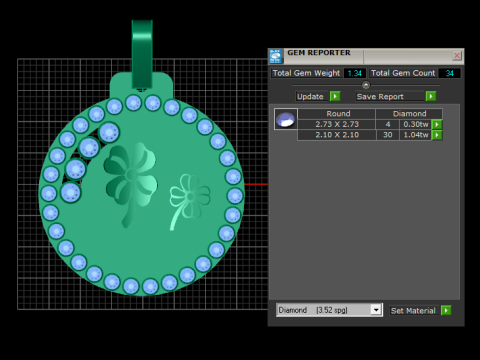Close the Gem Reporter panel

coord(457,55)
